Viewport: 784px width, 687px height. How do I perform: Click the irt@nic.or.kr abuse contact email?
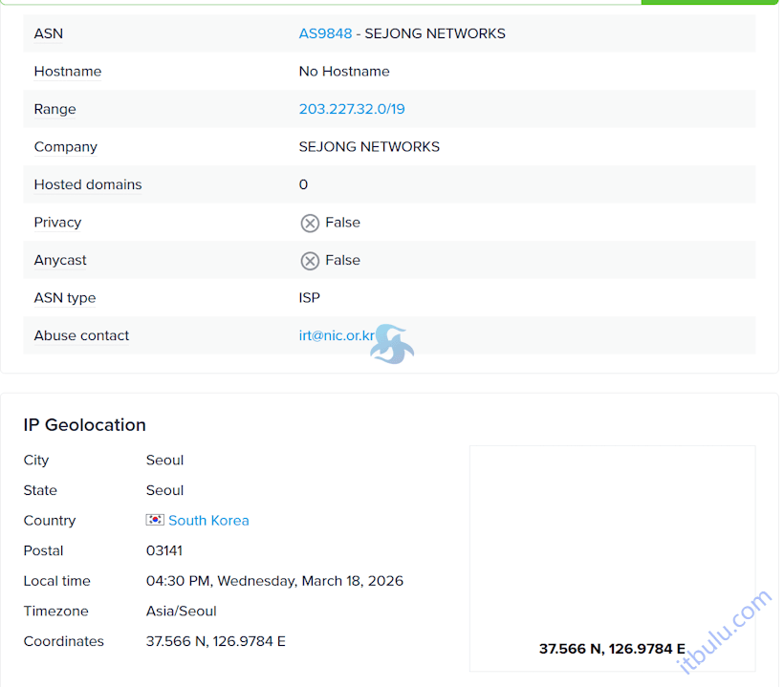[x=337, y=335]
